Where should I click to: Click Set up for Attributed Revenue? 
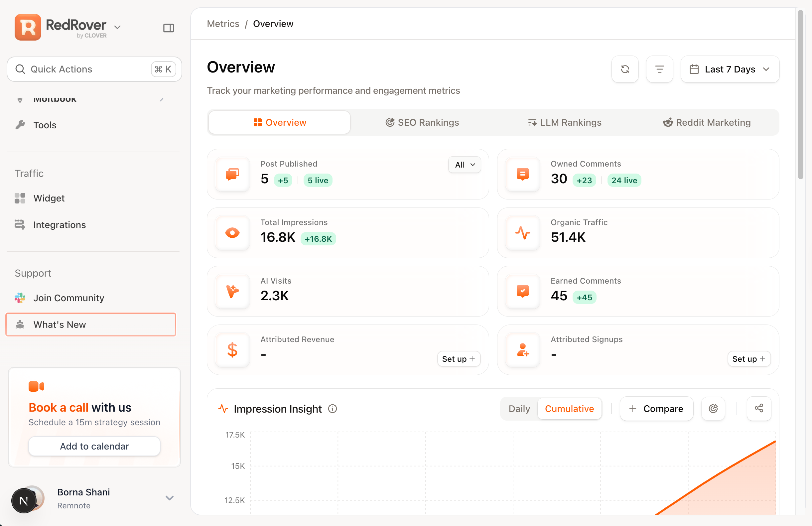point(459,359)
